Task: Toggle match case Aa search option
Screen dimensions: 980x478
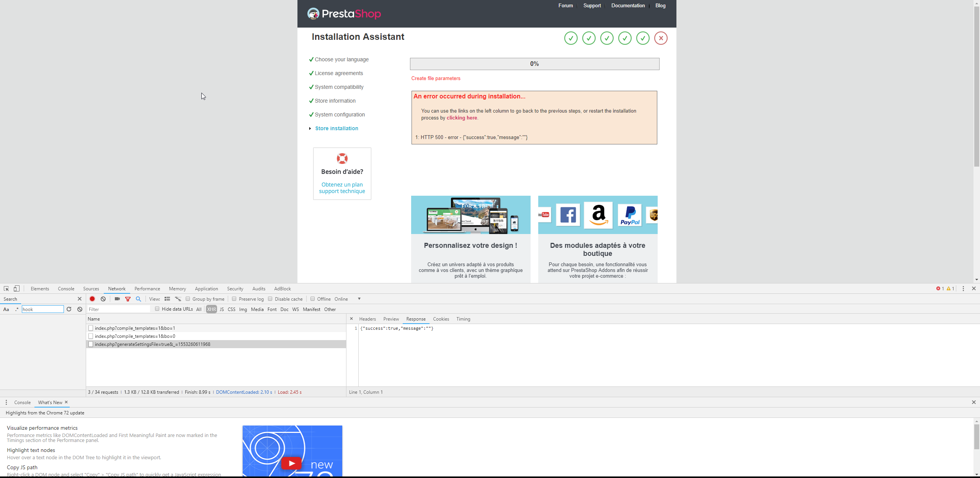Action: 6,309
